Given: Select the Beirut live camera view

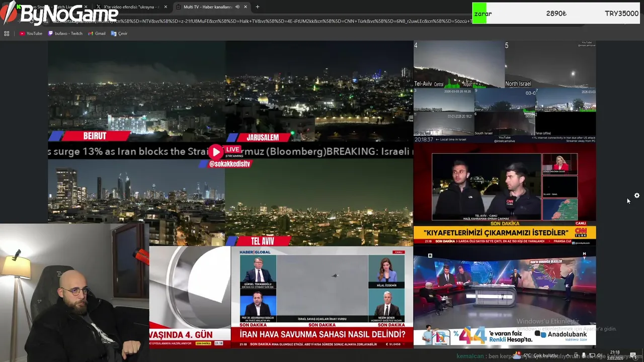Looking at the screenshot, I should coord(136,92).
